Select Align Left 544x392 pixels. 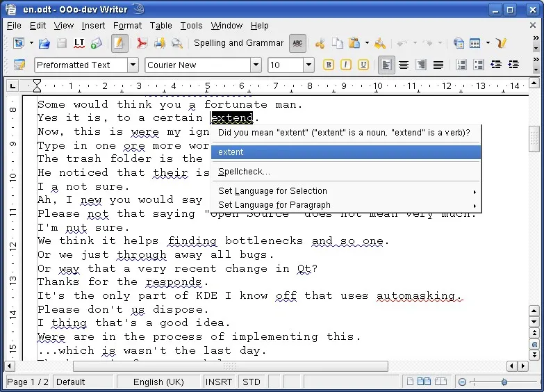point(386,65)
